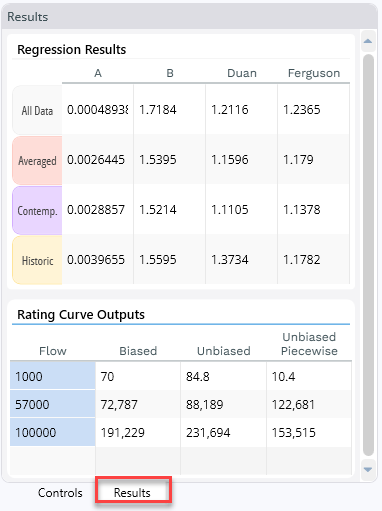Select All Data coefficient A value
The image size is (382, 511).
tap(98, 110)
